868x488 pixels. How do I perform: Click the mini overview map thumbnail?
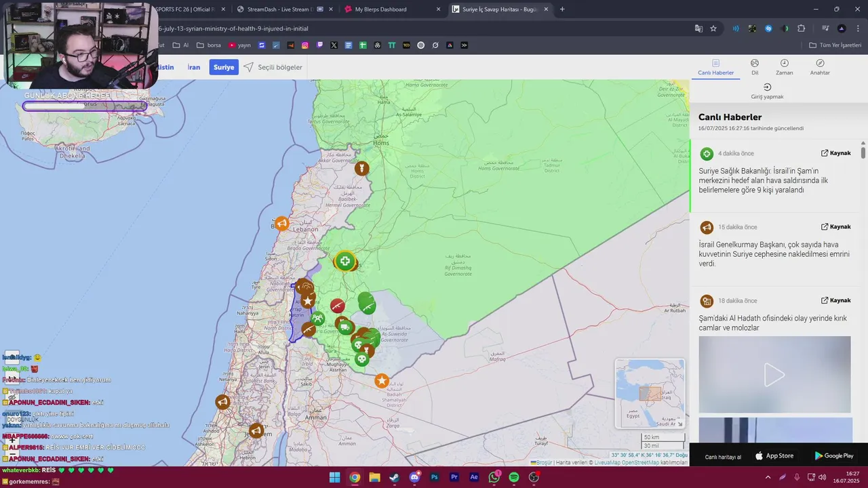point(650,394)
